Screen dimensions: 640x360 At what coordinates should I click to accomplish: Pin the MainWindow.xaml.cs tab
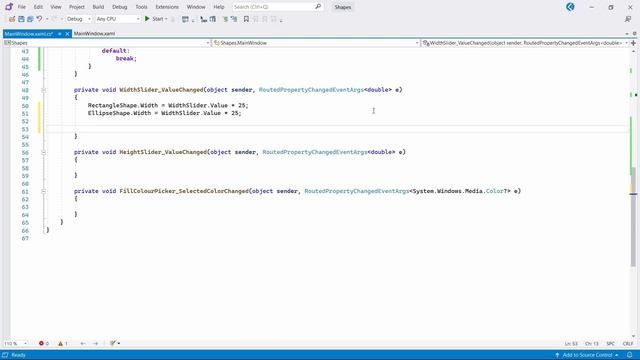(x=60, y=34)
